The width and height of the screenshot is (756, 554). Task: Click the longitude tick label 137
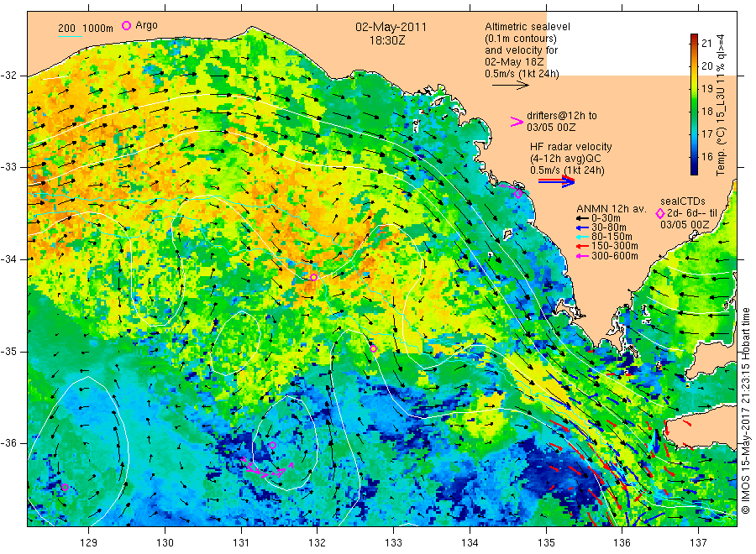(698, 543)
